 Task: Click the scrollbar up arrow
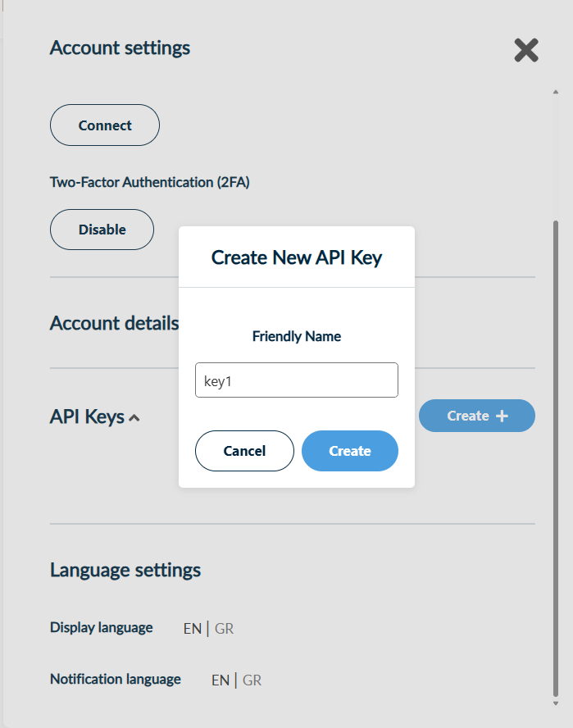556,91
